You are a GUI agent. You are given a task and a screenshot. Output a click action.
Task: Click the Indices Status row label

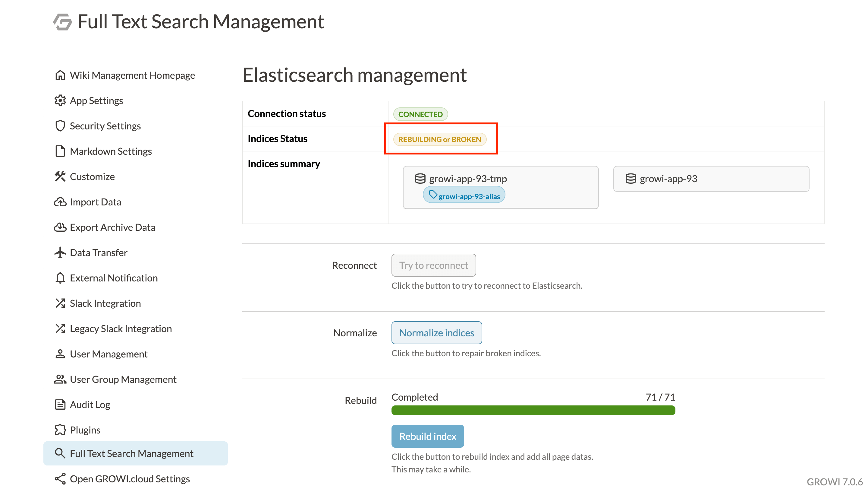(x=277, y=138)
